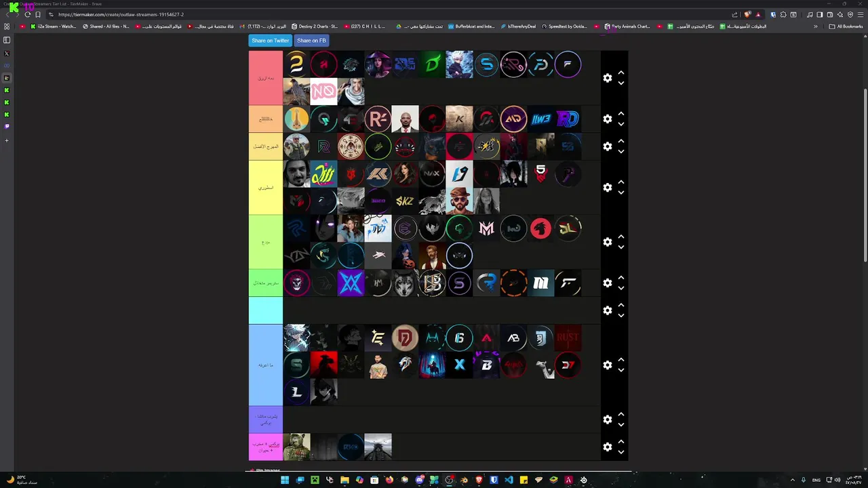Move the yellow اسطوري tier up
The image size is (868, 488).
pyautogui.click(x=621, y=182)
